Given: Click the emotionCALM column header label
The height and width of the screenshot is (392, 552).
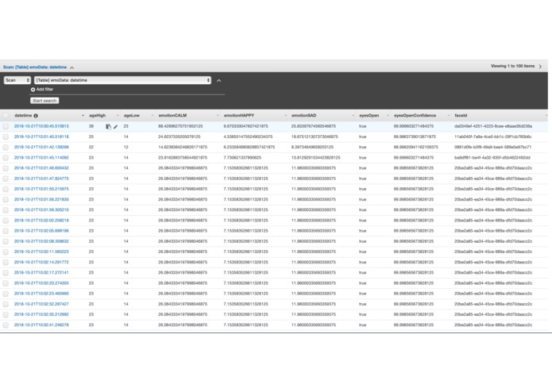Looking at the screenshot, I should tap(172, 116).
